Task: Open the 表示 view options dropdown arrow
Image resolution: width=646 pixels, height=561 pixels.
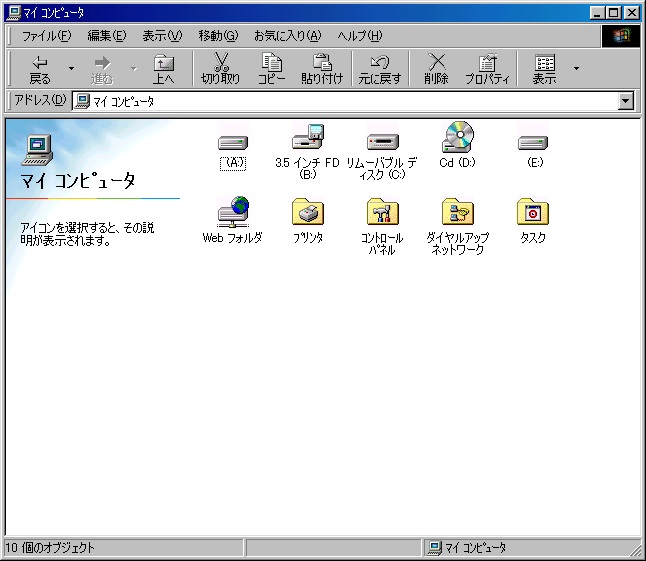Action: click(x=576, y=68)
